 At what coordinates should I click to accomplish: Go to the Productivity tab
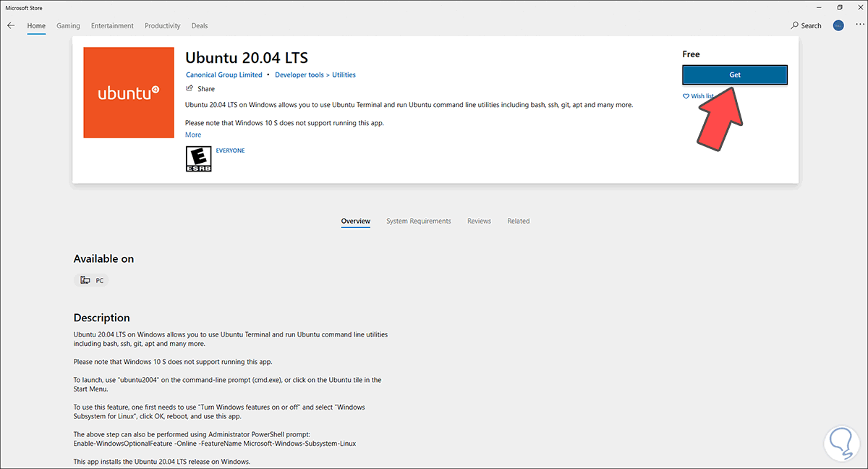pos(162,25)
